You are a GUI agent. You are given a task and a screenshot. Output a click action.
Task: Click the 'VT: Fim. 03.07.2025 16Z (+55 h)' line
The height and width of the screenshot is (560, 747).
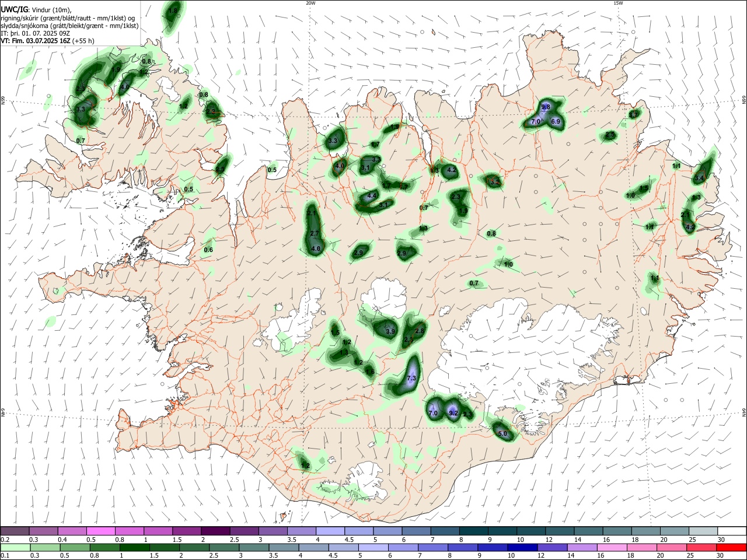coord(47,41)
